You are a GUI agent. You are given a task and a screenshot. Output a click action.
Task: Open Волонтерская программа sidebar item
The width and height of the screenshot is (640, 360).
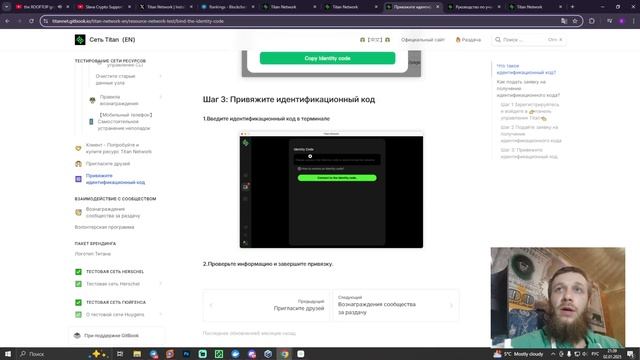tap(104, 227)
